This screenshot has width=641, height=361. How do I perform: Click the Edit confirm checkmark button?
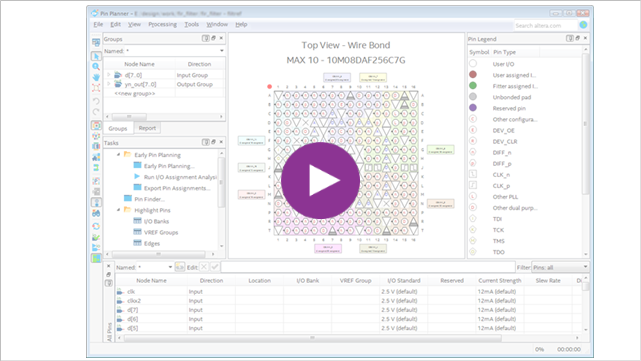point(215,267)
